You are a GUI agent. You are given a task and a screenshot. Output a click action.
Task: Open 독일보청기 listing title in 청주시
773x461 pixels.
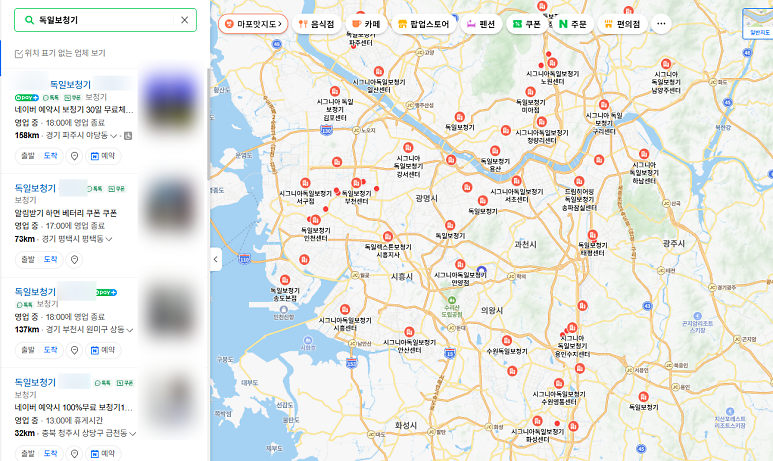(x=35, y=382)
